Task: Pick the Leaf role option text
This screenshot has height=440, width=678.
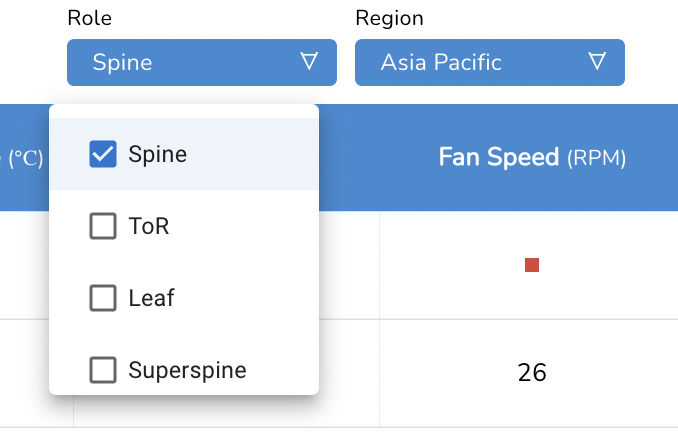Action: click(x=151, y=298)
